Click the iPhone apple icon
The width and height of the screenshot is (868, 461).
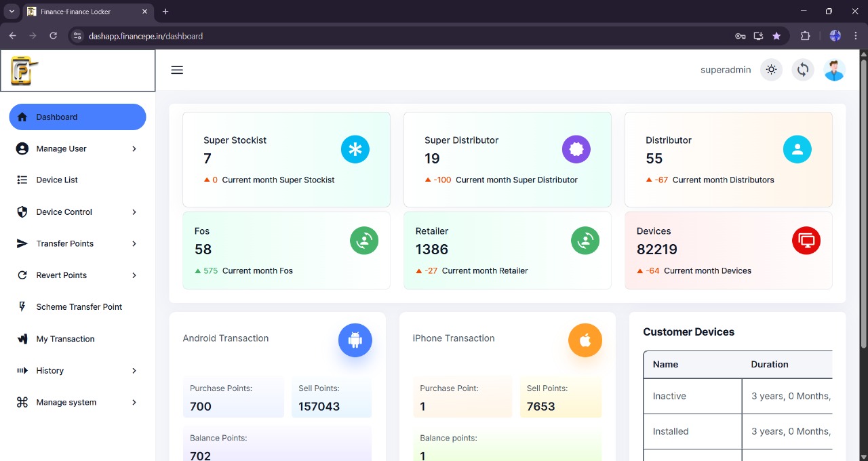[585, 340]
